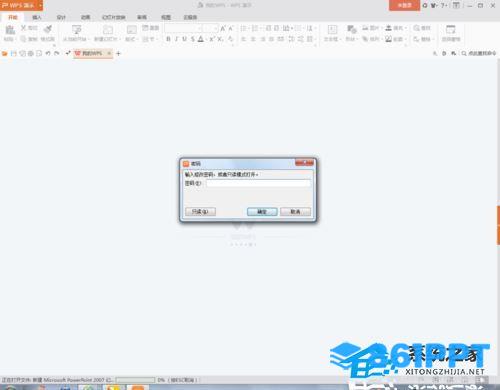This screenshot has height=390, width=500.
Task: Click the Italic formatting icon
Action: (176, 39)
